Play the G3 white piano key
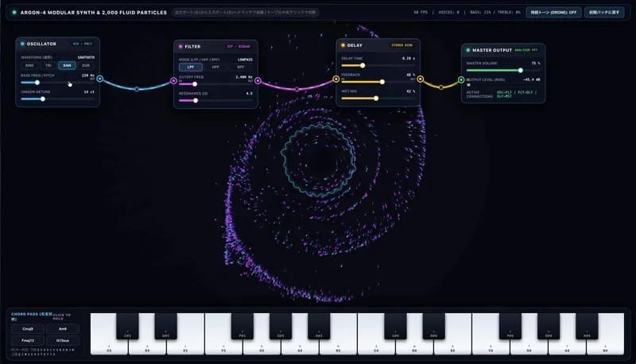Image resolution: width=636 pixels, height=364 pixels. 262,347
